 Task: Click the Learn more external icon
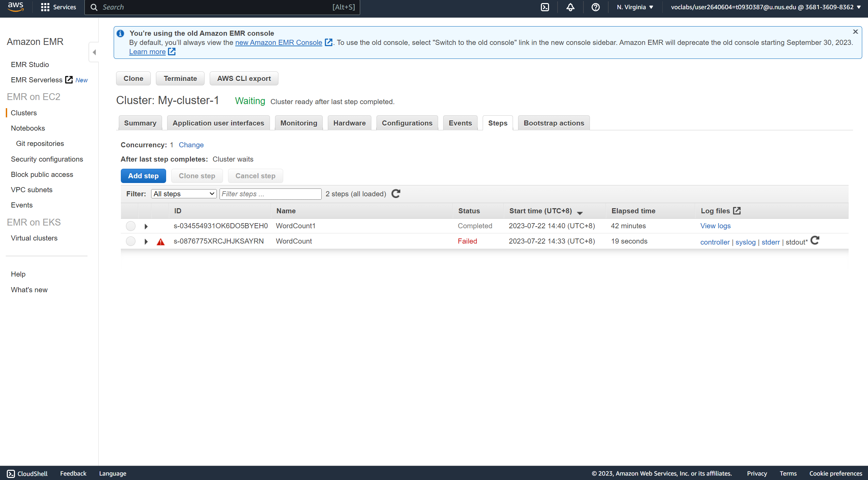tap(172, 52)
